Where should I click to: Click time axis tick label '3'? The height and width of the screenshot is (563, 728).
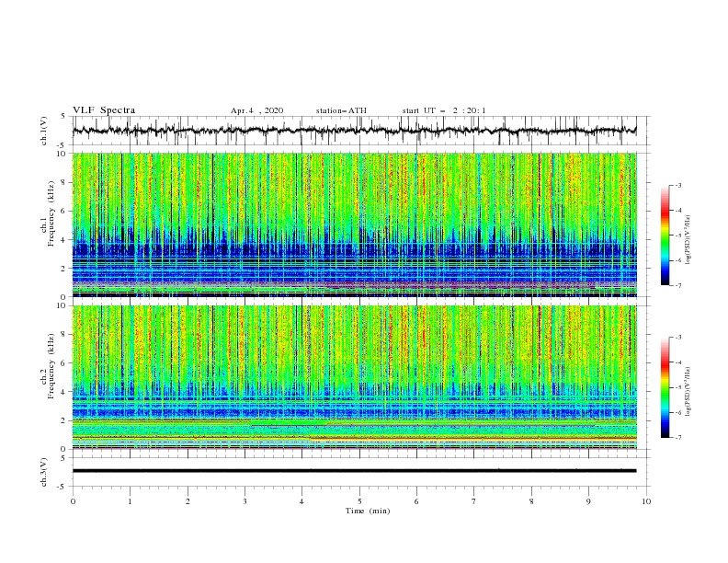(245, 501)
